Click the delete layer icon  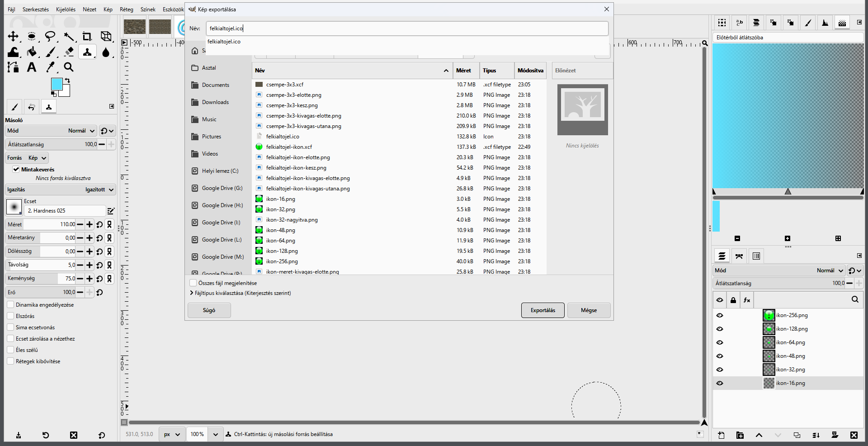click(854, 435)
